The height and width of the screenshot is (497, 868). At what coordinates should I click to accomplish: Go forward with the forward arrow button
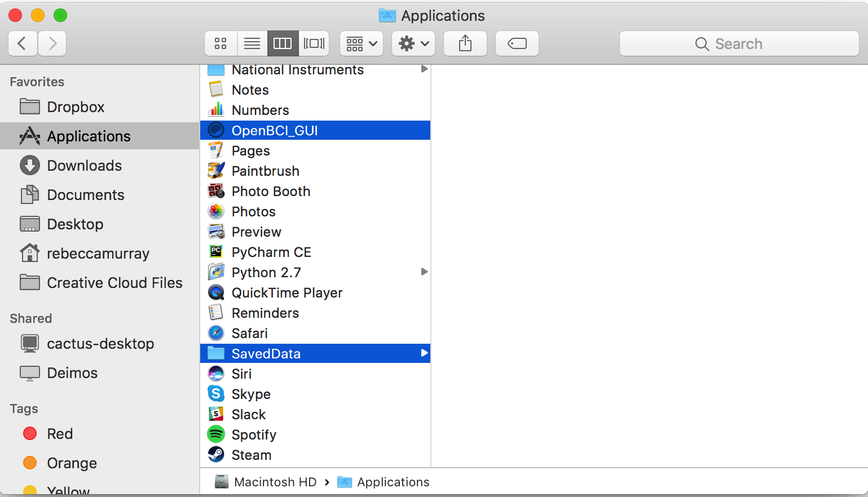(x=52, y=43)
